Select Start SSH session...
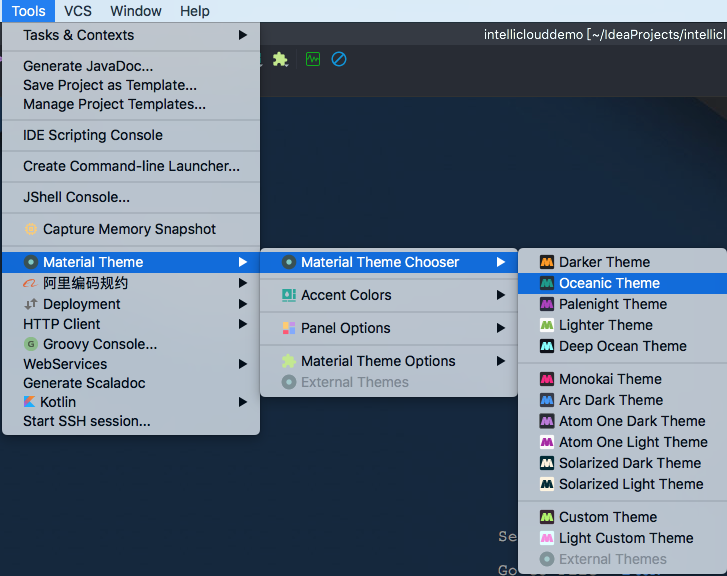This screenshot has width=727, height=576. pyautogui.click(x=87, y=421)
